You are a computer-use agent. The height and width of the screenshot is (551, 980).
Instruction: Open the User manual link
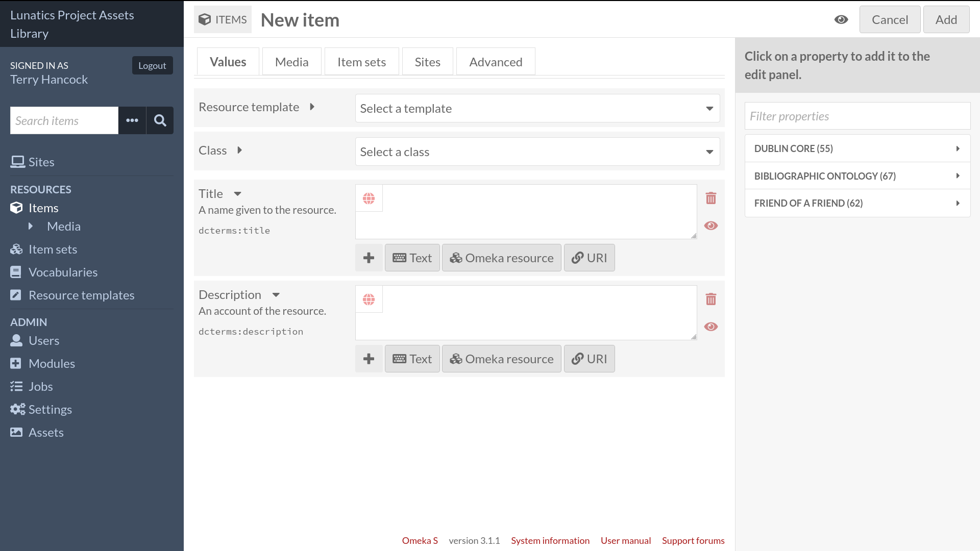click(625, 540)
